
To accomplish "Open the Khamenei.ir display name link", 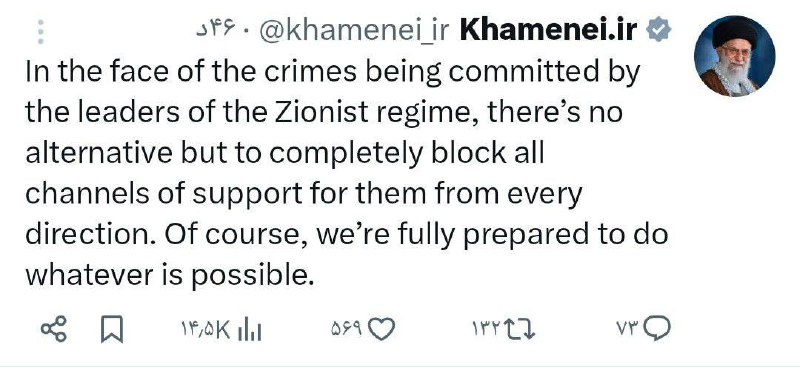I will click(x=548, y=31).
